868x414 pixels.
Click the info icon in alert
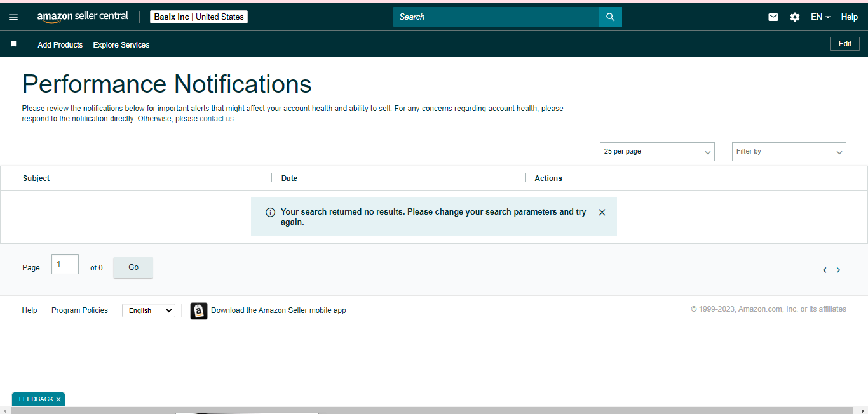click(270, 212)
